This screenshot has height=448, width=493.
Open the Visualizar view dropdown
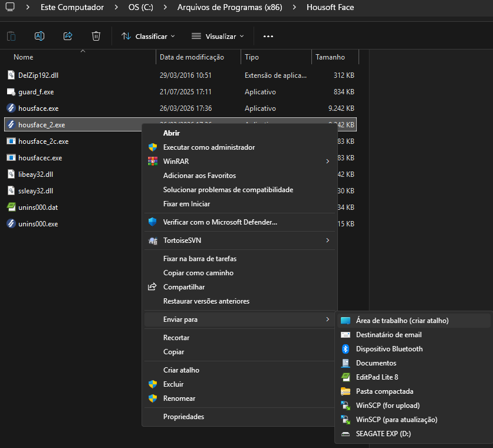(218, 36)
